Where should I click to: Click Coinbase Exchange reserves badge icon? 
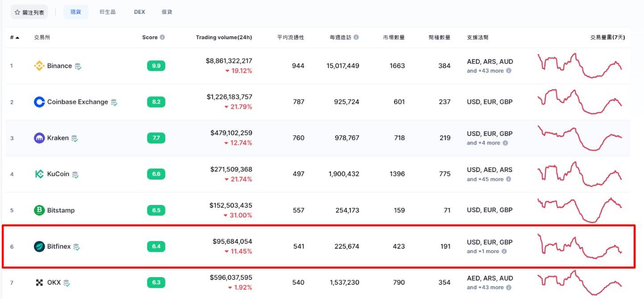coord(114,102)
